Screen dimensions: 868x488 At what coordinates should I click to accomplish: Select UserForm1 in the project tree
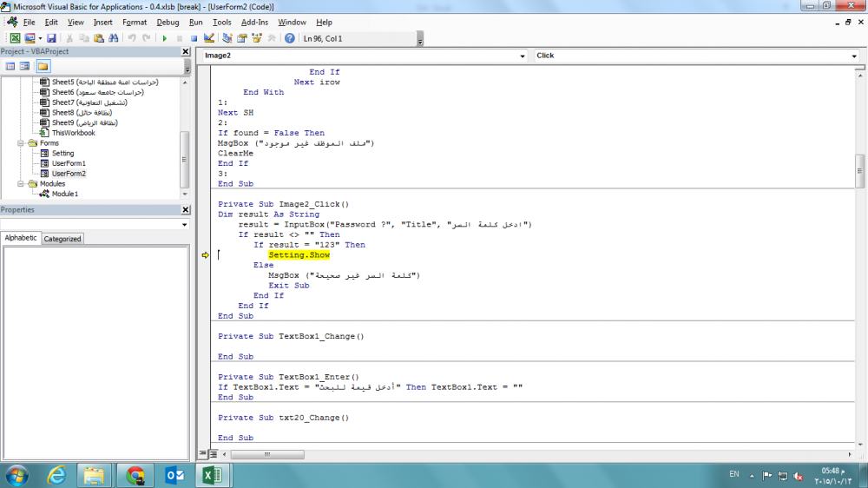pos(69,163)
